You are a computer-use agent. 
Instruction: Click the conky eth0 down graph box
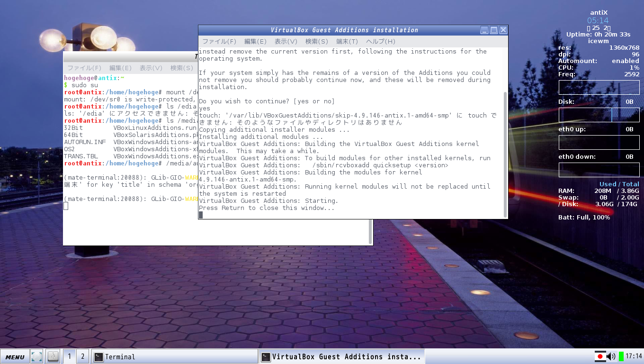599,170
